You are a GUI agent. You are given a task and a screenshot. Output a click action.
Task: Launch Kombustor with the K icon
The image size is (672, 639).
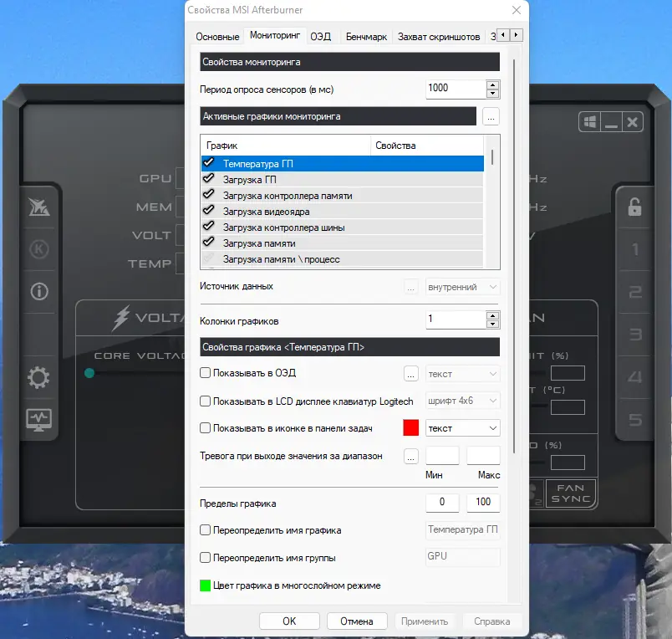(x=39, y=249)
